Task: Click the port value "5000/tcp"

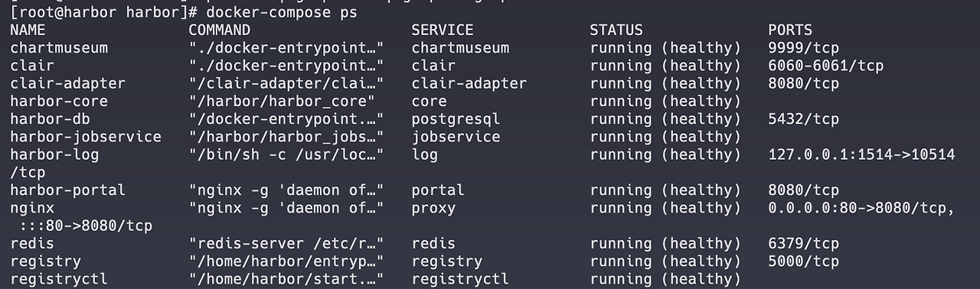Action: [x=804, y=261]
